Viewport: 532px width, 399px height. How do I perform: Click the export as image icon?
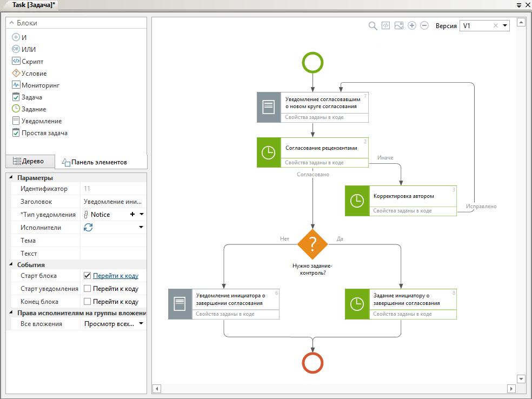(x=398, y=26)
